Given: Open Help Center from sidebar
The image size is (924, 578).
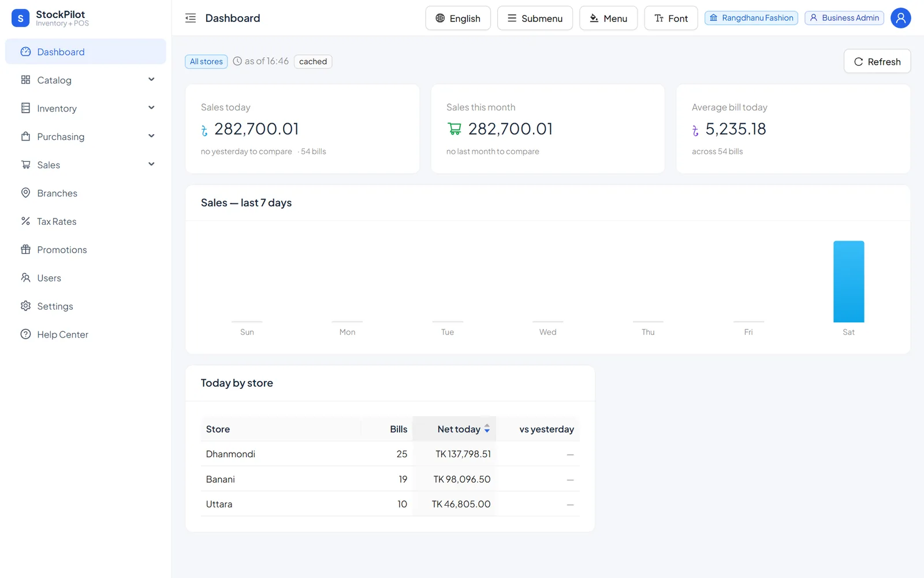Looking at the screenshot, I should [x=85, y=335].
